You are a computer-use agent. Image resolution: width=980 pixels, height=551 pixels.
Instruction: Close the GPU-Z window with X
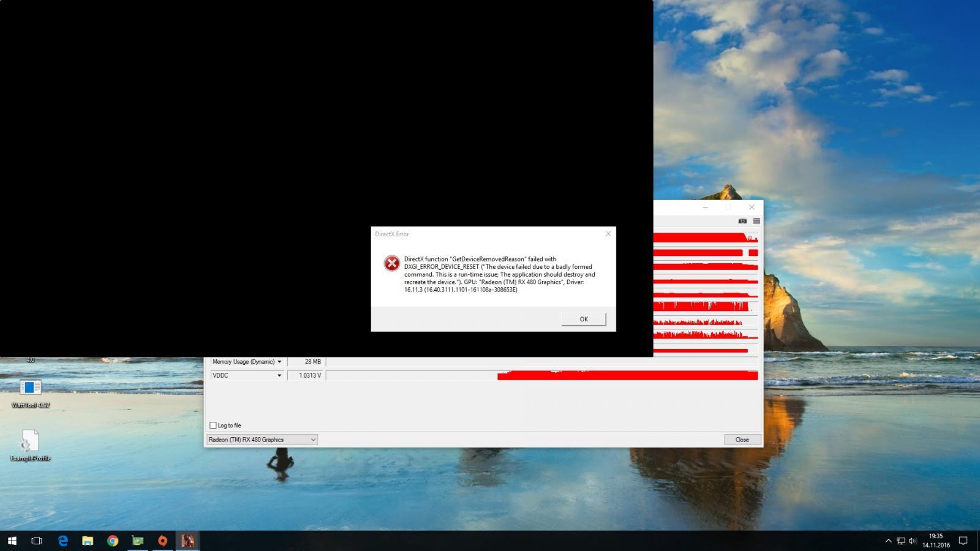752,208
